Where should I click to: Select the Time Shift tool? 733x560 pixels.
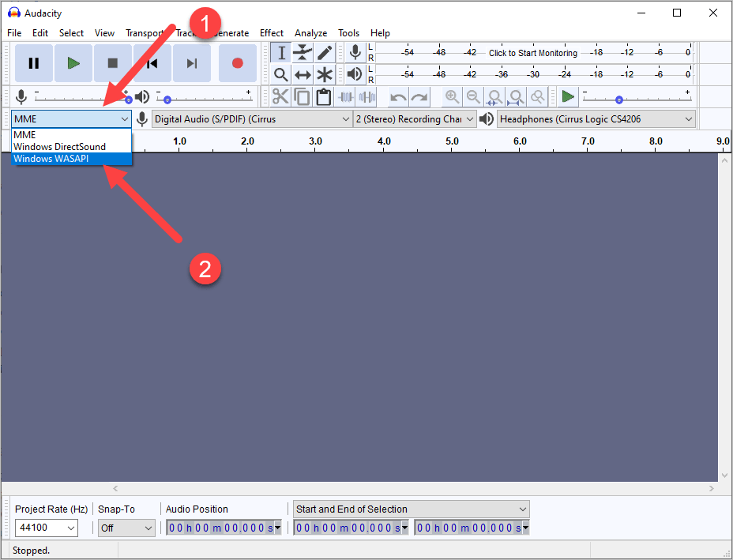point(303,74)
